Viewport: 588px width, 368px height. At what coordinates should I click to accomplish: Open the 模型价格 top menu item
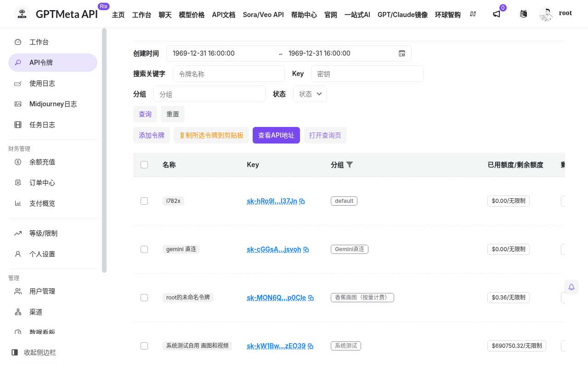pos(192,15)
